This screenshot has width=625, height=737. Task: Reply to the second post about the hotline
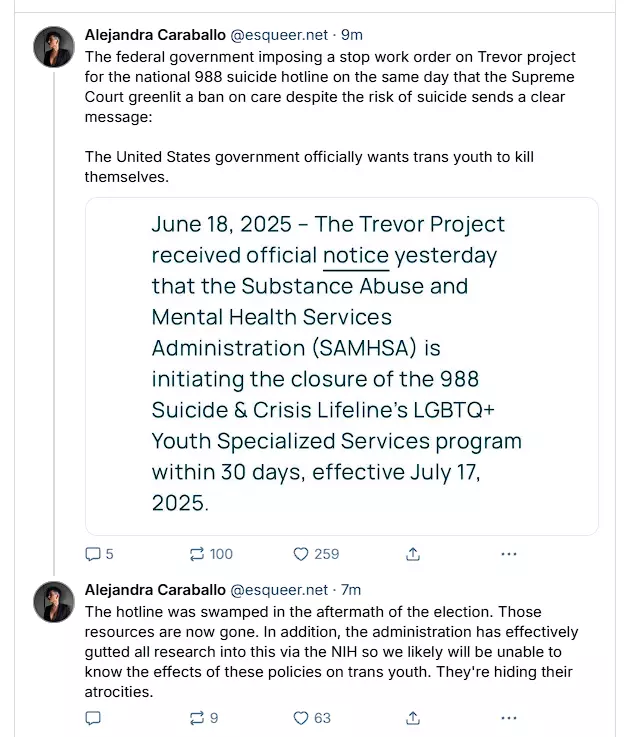(x=93, y=717)
